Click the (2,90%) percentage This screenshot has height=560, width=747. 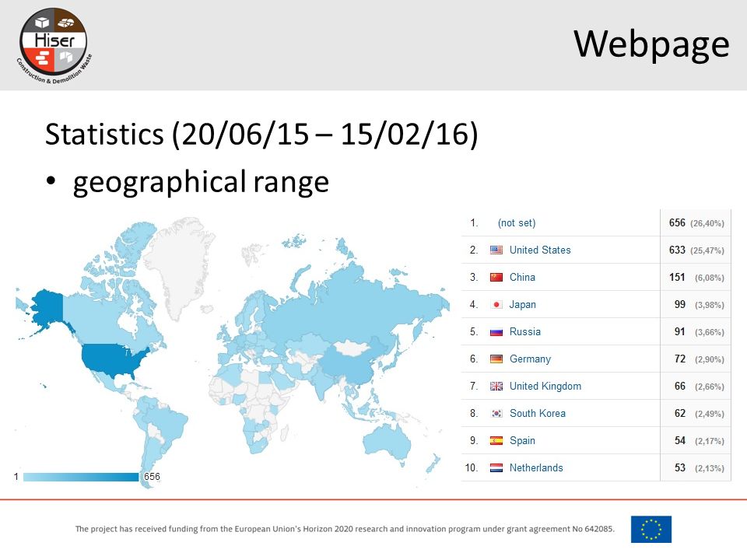point(710,359)
